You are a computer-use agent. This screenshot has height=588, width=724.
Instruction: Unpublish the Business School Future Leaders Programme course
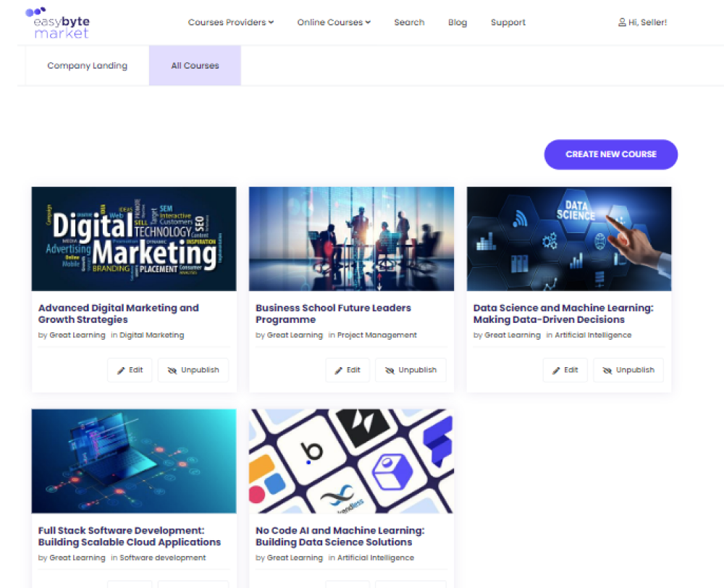click(411, 369)
